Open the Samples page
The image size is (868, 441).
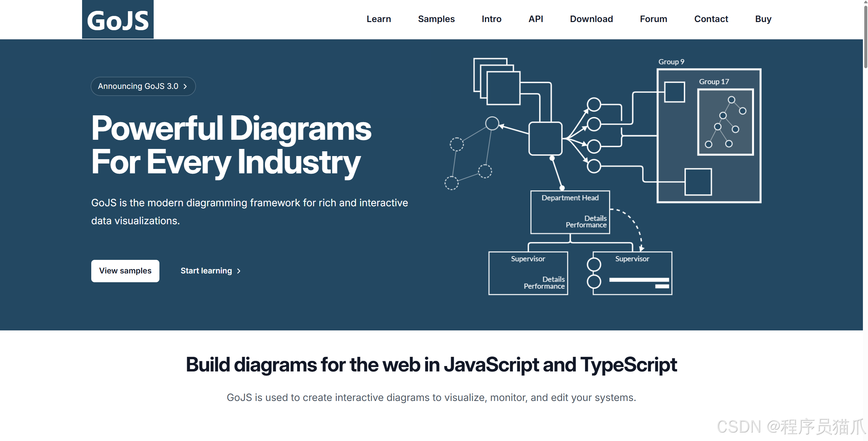[436, 19]
